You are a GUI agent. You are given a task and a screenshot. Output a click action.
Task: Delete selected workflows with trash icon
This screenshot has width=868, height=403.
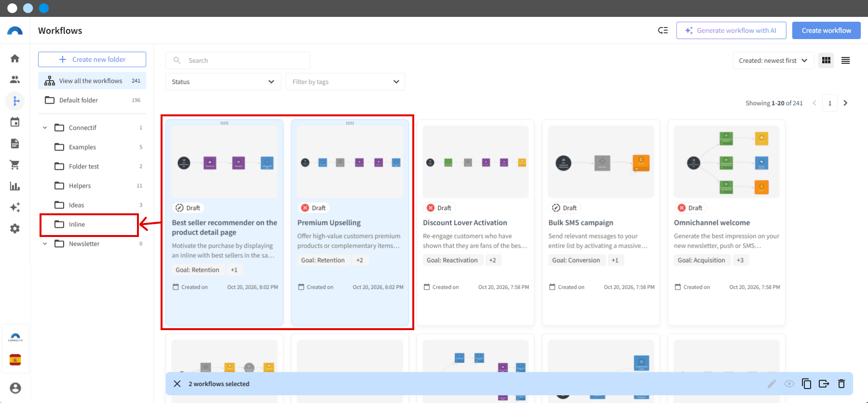click(x=841, y=384)
